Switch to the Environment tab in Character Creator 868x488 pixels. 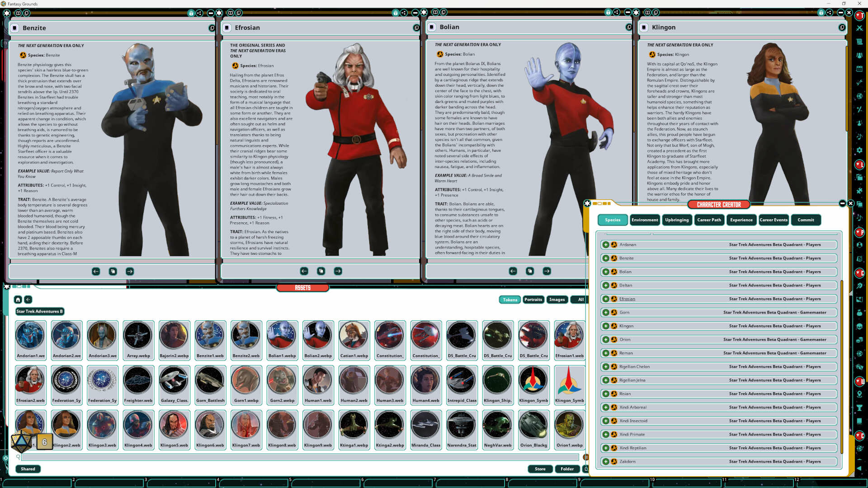tap(645, 220)
